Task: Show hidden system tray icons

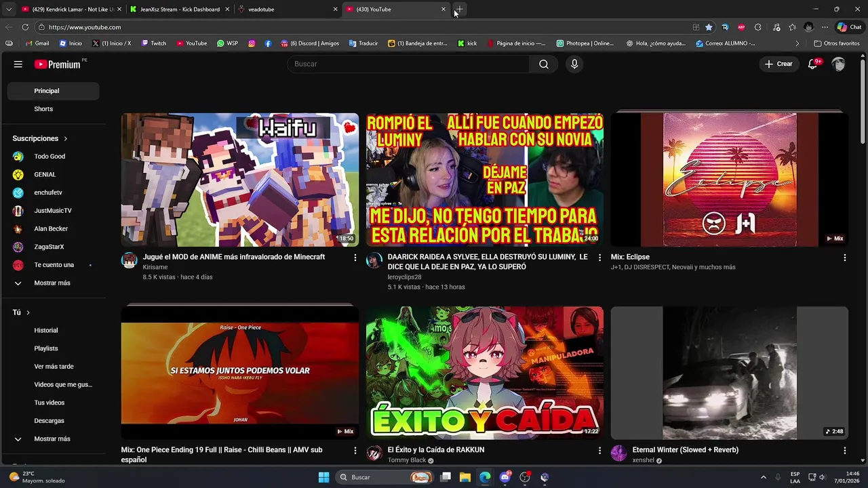Action: (763, 477)
